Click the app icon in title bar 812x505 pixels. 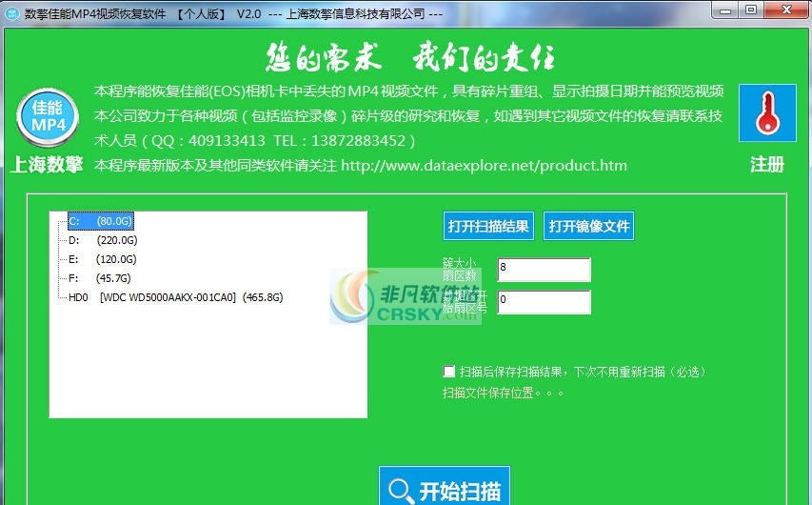pos(11,13)
